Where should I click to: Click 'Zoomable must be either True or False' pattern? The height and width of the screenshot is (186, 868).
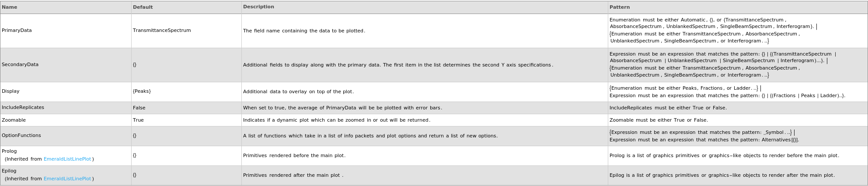pyautogui.click(x=659, y=120)
